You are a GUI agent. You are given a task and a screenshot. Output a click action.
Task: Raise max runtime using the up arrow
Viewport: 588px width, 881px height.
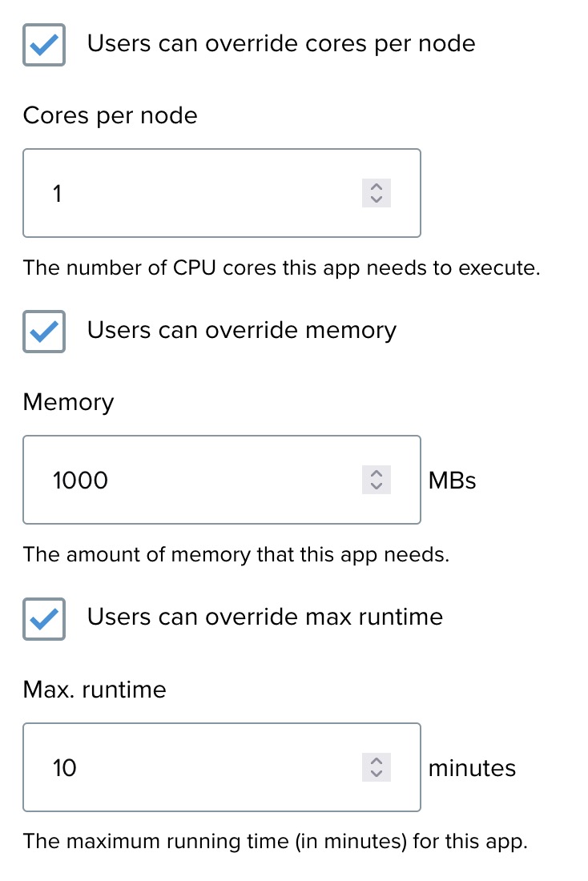(x=377, y=761)
